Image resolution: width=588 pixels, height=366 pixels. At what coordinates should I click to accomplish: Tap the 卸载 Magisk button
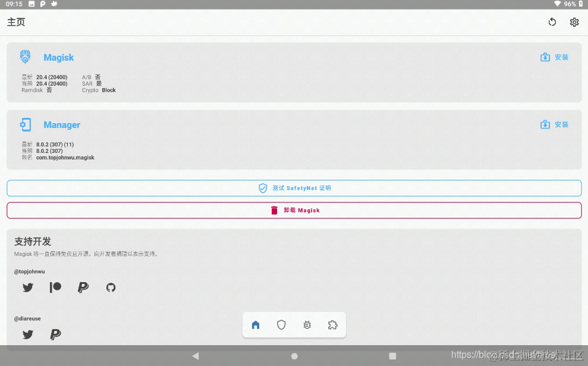(294, 210)
